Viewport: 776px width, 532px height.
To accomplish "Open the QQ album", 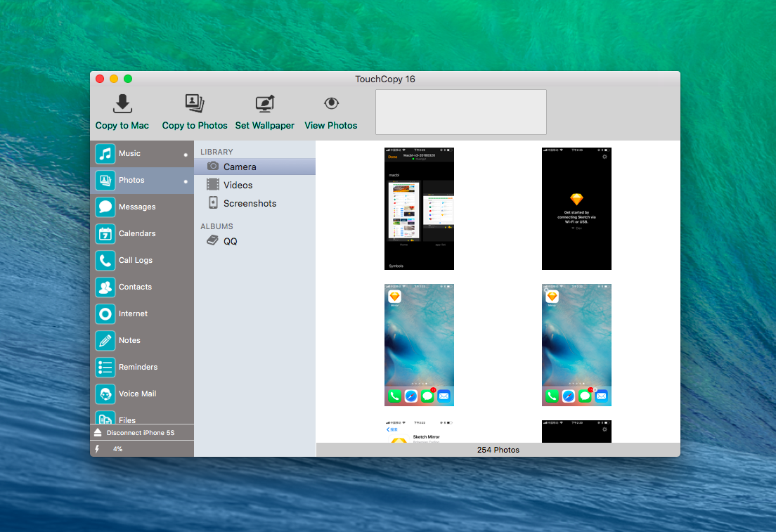I will pyautogui.click(x=255, y=241).
